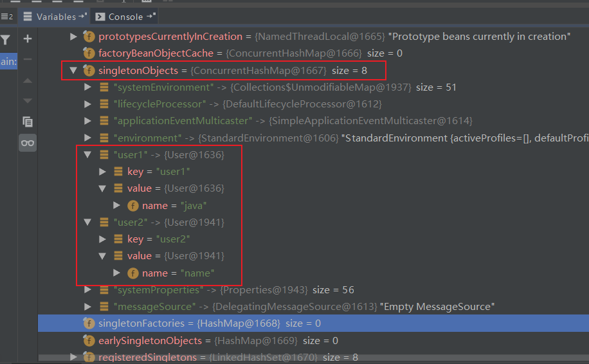Collapse value = {User@1941} node
Viewport: 589px width, 364px height.
coord(102,256)
